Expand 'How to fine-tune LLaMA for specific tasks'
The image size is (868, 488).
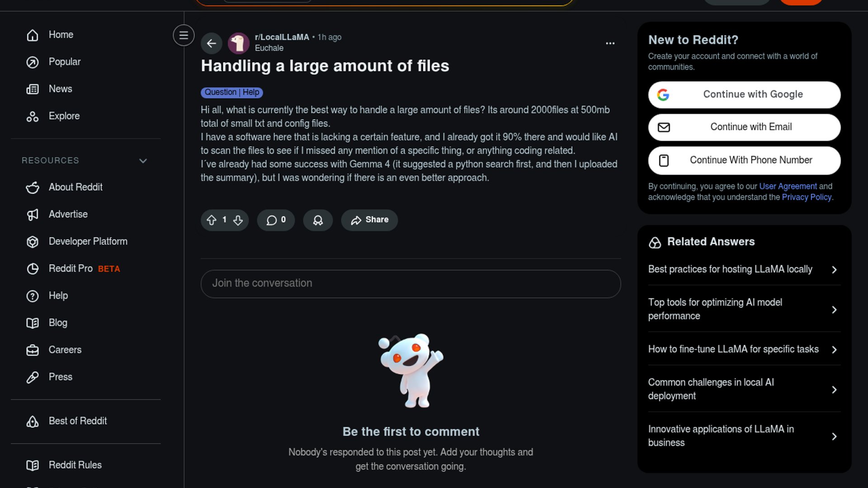click(x=744, y=349)
